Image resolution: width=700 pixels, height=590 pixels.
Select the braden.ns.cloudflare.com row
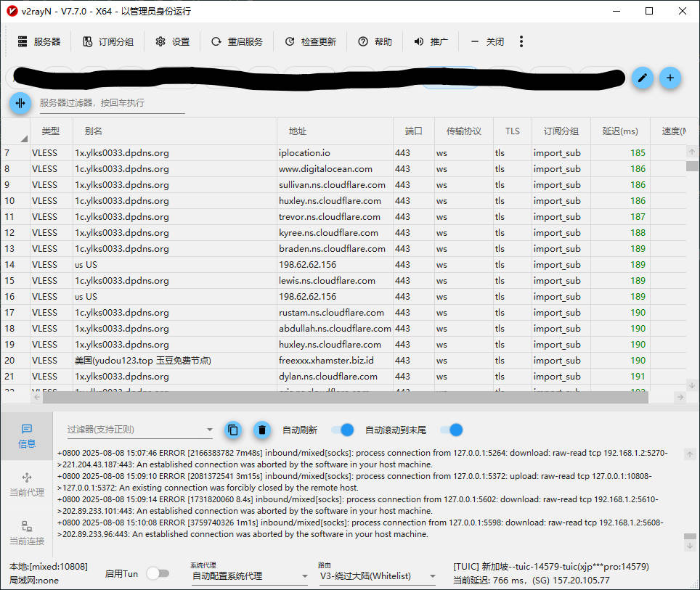click(x=343, y=249)
